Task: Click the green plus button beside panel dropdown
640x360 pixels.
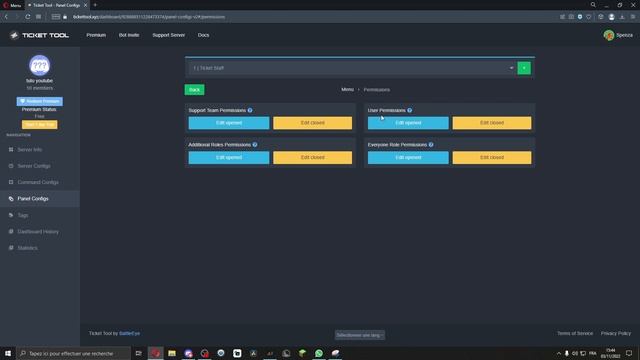Action: click(x=524, y=68)
